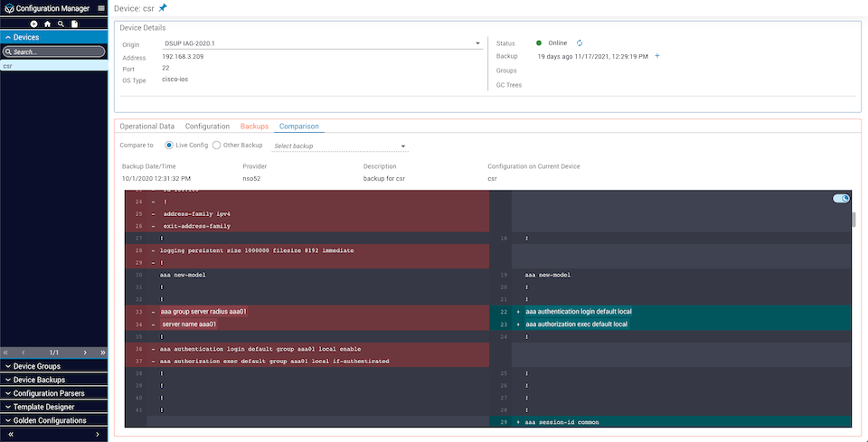This screenshot has height=442, width=868.
Task: Open the document icon in sidebar toolbar
Action: click(74, 24)
